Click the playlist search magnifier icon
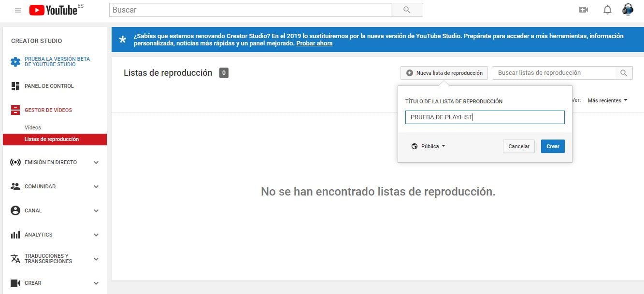Image resolution: width=644 pixels, height=294 pixels. pos(624,73)
